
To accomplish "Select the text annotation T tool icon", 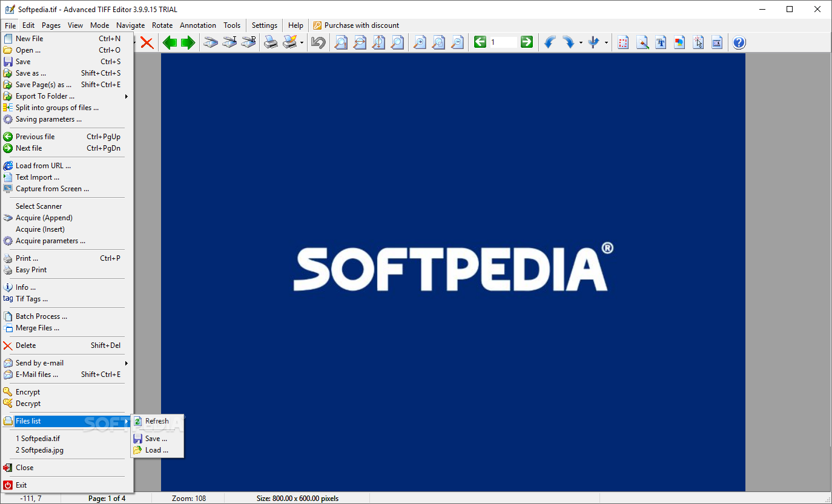I will pos(661,42).
